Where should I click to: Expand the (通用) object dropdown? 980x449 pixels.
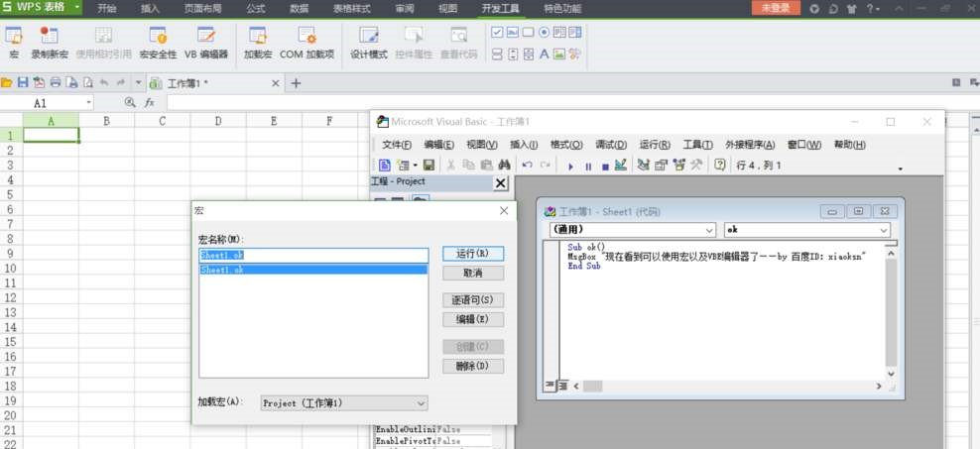pos(631,230)
